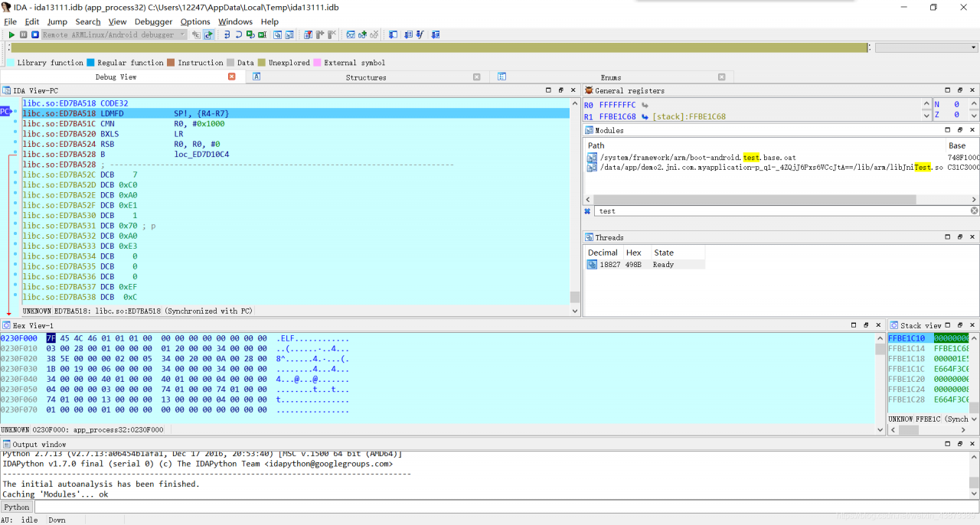980x525 pixels.
Task: Click breakpoint dot at ED7BA51C line
Action: click(15, 123)
